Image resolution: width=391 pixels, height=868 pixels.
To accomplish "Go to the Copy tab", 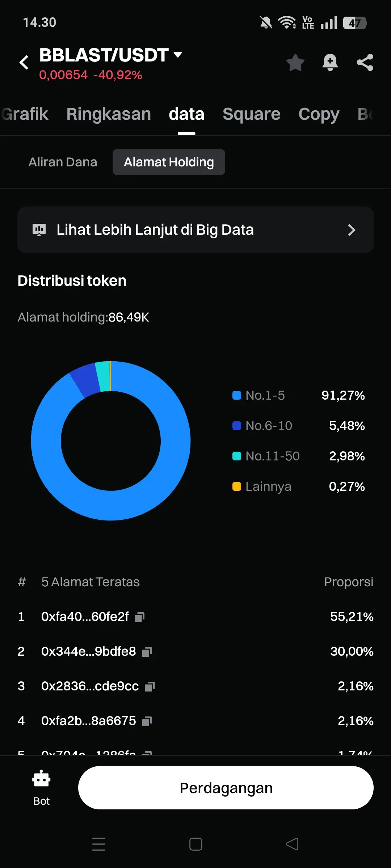I will click(x=319, y=114).
